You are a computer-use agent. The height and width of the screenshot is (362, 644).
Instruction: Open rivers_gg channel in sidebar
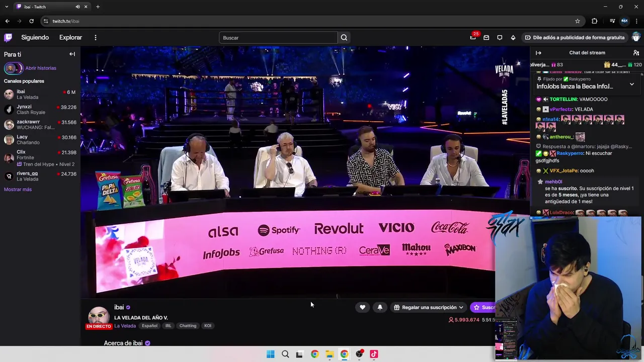40,176
